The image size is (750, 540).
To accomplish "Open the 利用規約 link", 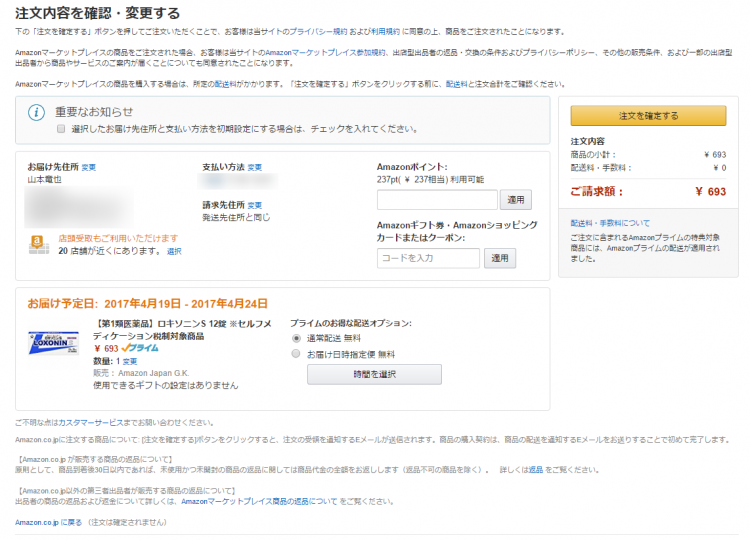I will point(386,32).
